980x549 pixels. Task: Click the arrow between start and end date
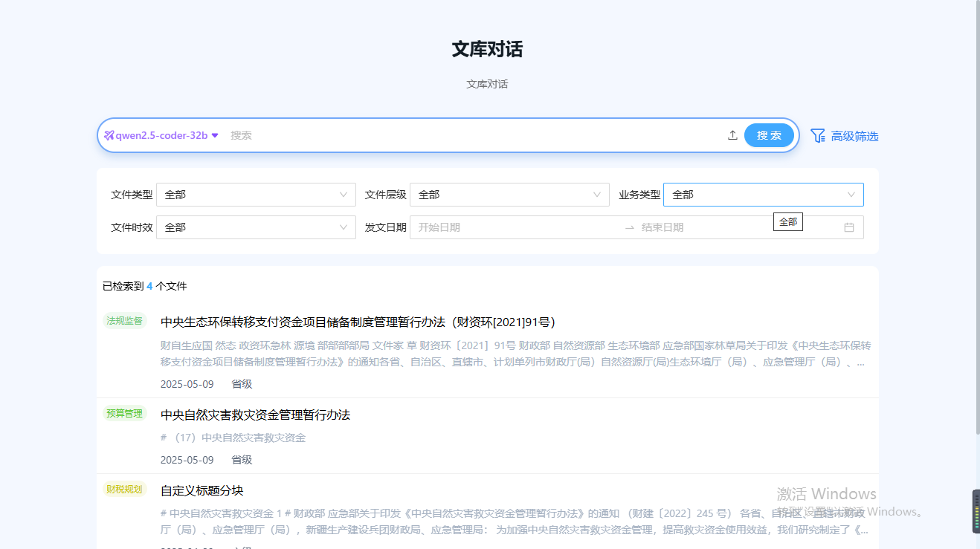(x=629, y=227)
